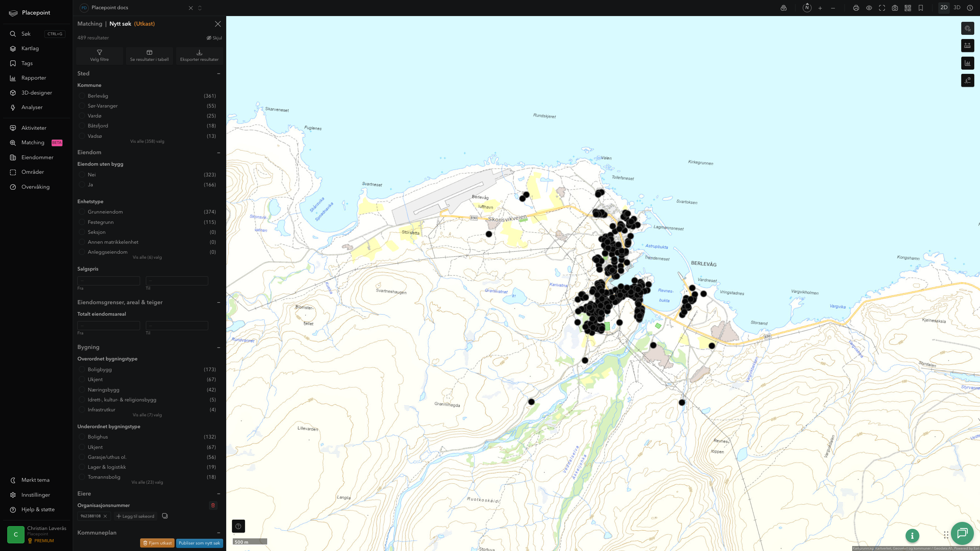The height and width of the screenshot is (551, 980).
Task: Open the chart statistics tool on map
Action: (x=968, y=63)
